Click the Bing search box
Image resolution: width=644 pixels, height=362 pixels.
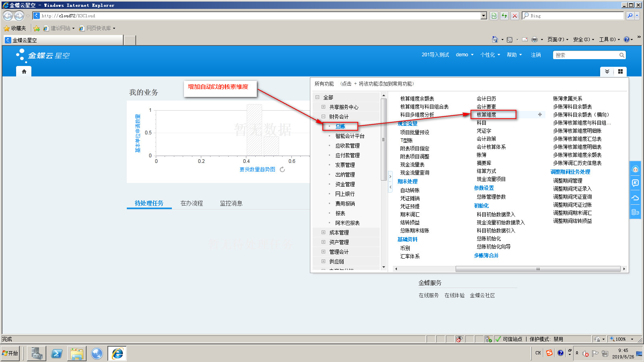click(x=573, y=16)
